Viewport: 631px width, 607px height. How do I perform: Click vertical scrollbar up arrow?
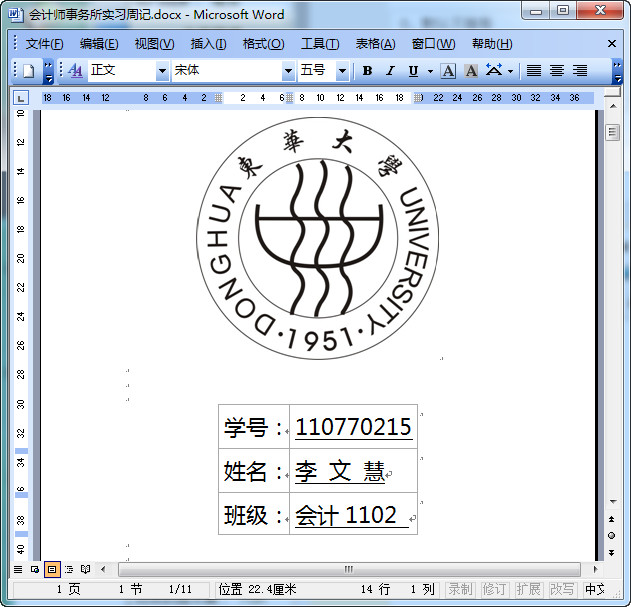point(612,106)
